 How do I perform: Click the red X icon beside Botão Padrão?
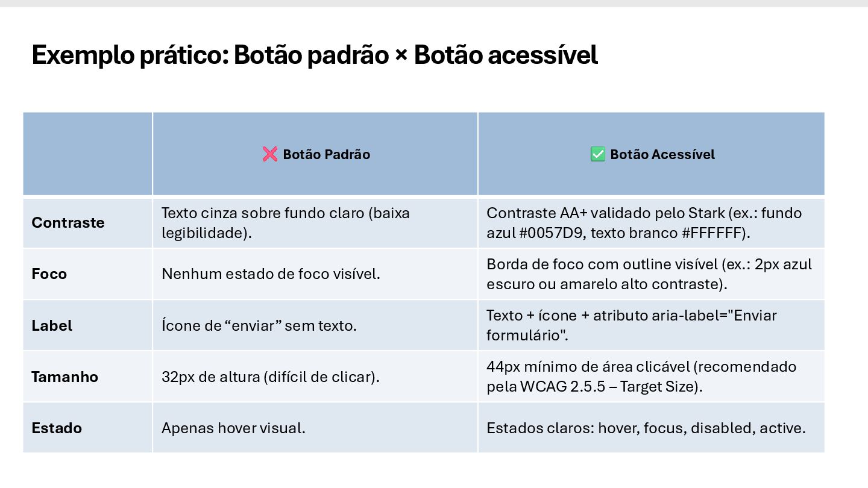coord(269,155)
